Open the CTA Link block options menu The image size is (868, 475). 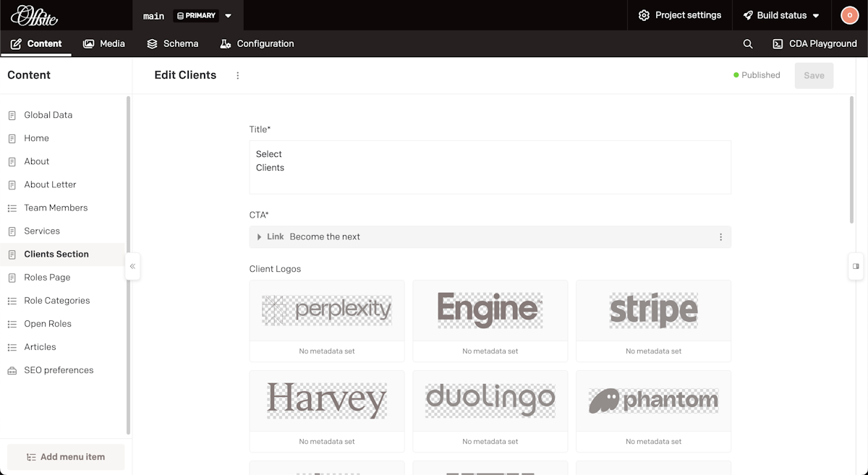(720, 237)
